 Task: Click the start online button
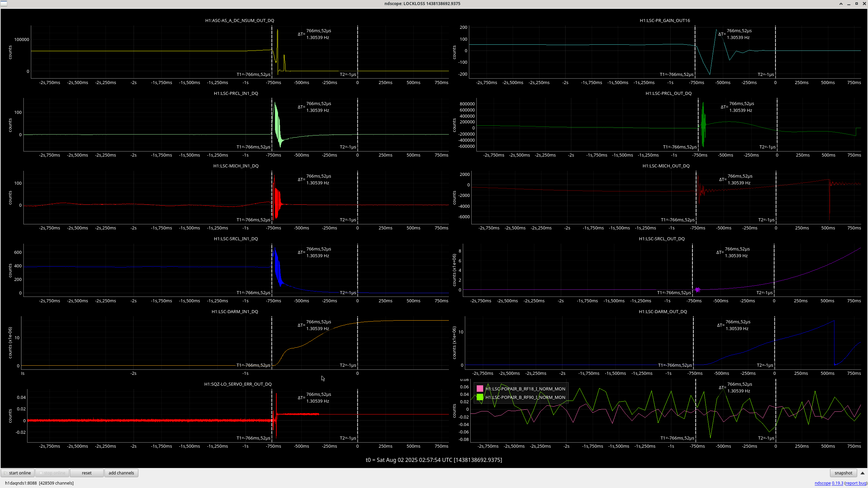pyautogui.click(x=18, y=473)
